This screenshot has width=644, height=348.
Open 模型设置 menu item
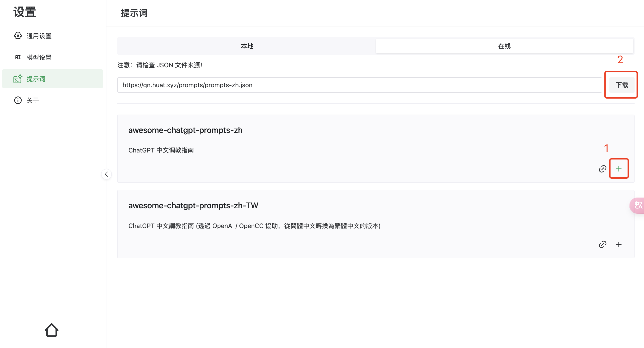[x=39, y=57]
